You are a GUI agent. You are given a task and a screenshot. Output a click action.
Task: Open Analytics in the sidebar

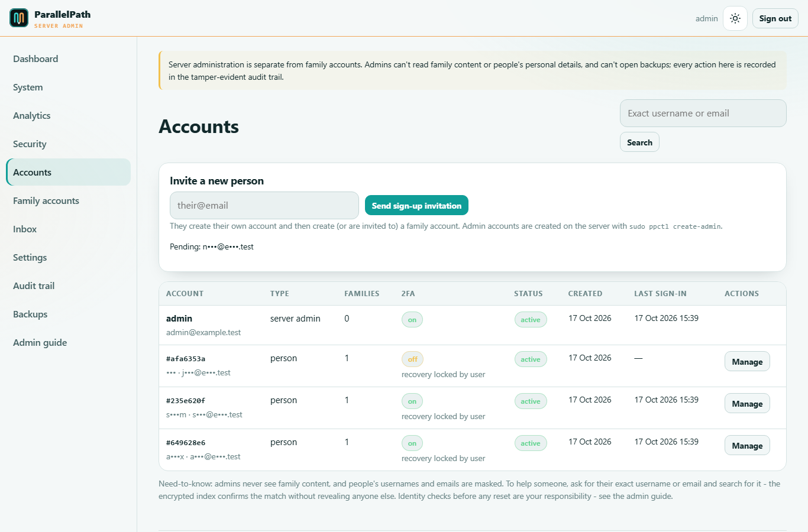[68, 115]
